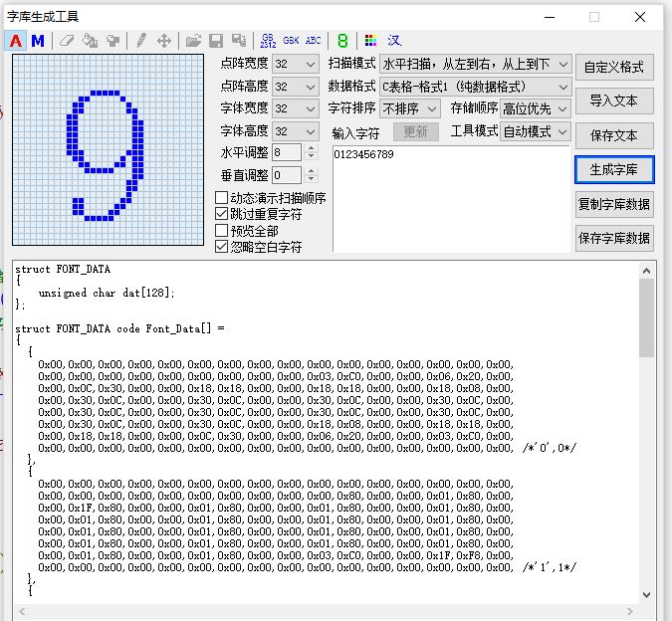
Task: Click the 导入文本 button
Action: coord(614,102)
